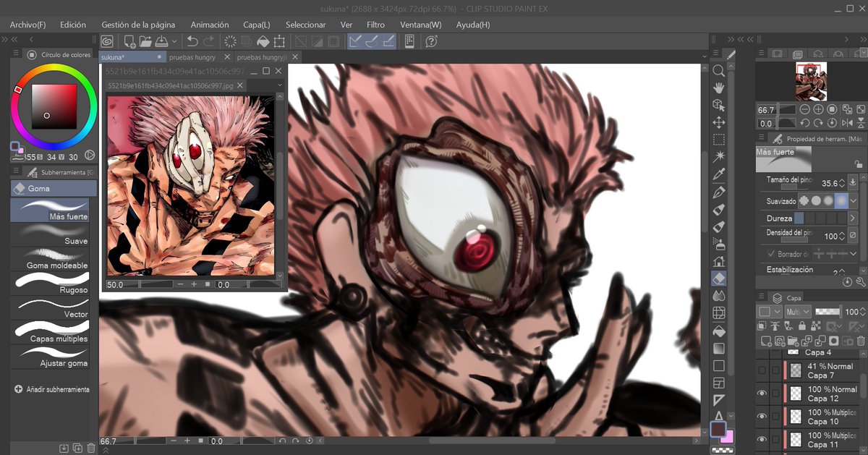Viewport: 868px width, 455px height.
Task: Open the Edición menu
Action: click(x=73, y=25)
